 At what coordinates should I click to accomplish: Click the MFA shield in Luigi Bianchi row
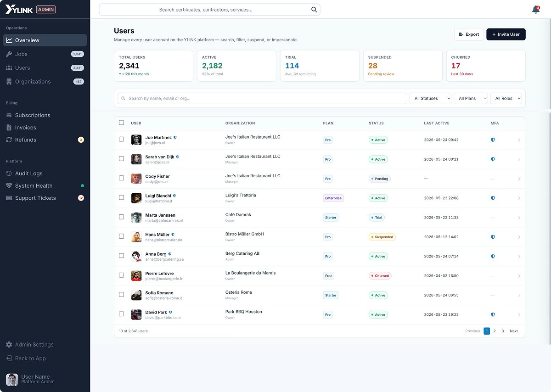[493, 198]
